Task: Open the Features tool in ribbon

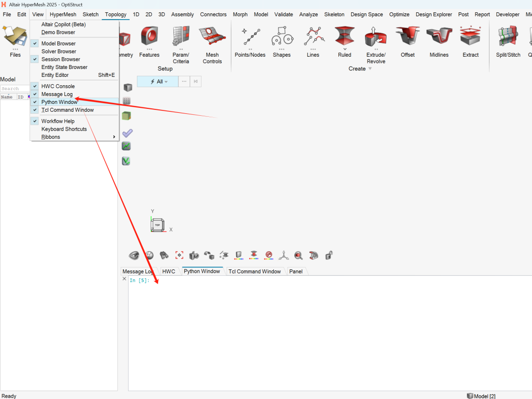Action: 149,42
